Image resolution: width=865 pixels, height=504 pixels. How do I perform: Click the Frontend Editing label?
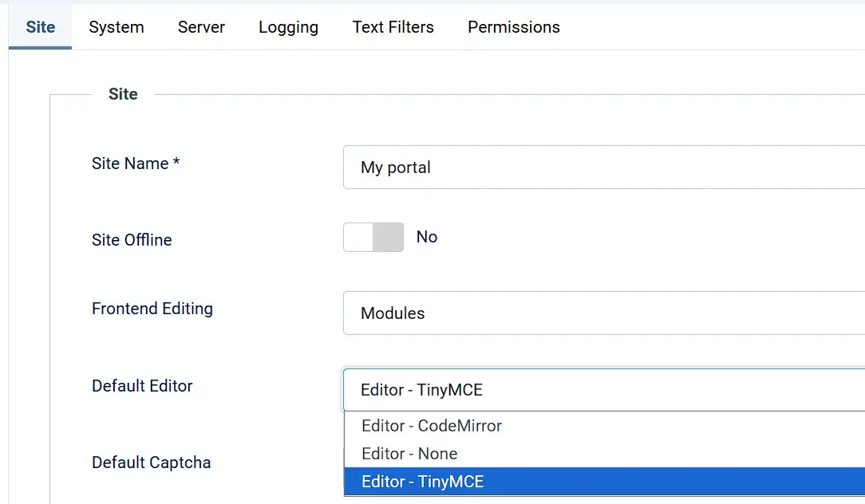click(152, 309)
